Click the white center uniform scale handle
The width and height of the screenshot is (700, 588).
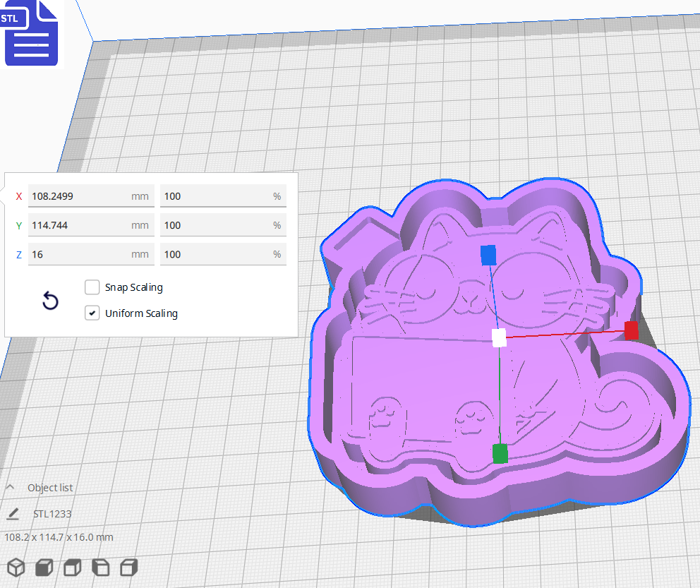click(x=500, y=339)
